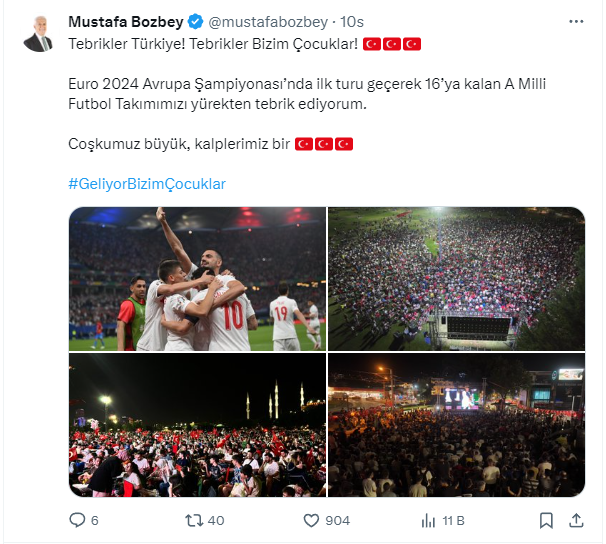Open the #GeliyorBizimÇocuklar hashtag
606x544 pixels.
[147, 184]
